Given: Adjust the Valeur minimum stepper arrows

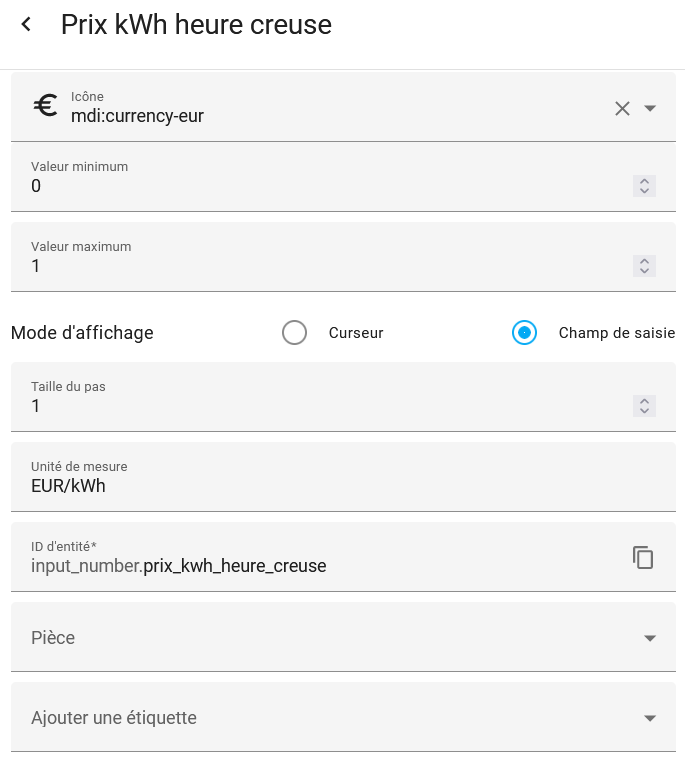Looking at the screenshot, I should (645, 186).
